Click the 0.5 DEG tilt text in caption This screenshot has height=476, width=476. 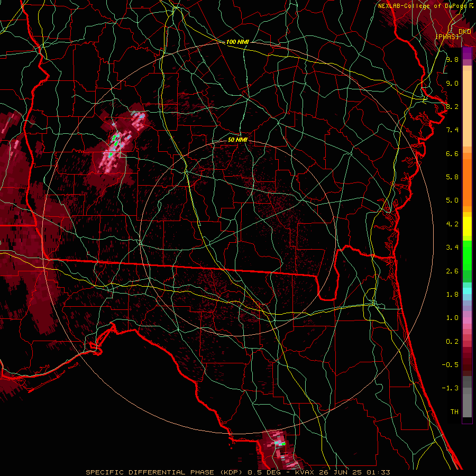(x=264, y=472)
